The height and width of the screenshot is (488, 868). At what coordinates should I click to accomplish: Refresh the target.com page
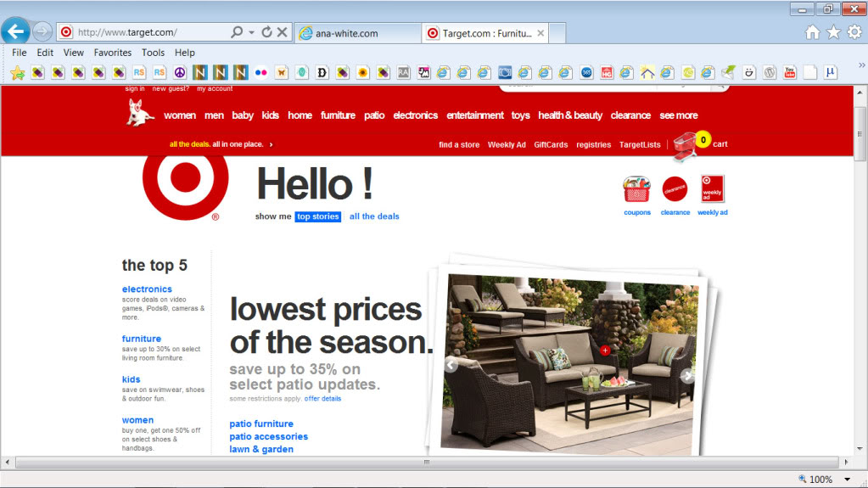click(x=266, y=32)
